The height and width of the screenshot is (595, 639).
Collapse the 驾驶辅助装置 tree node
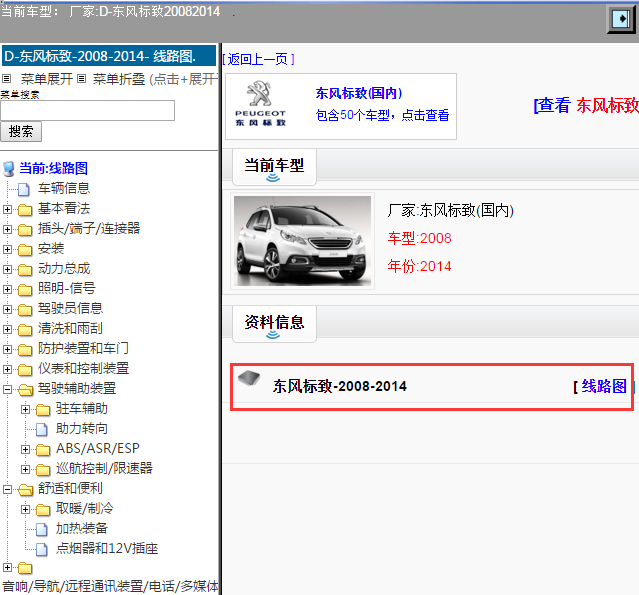click(7, 389)
